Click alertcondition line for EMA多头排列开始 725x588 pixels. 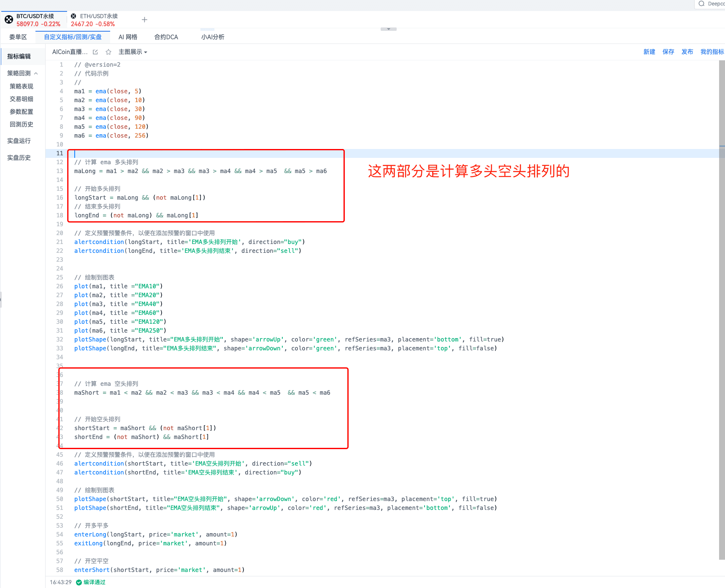tap(189, 242)
